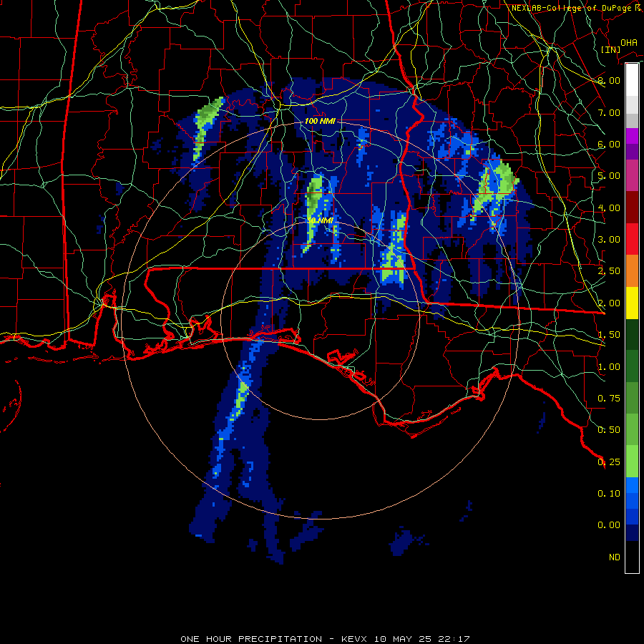Click the 2.50 legend value

(609, 270)
